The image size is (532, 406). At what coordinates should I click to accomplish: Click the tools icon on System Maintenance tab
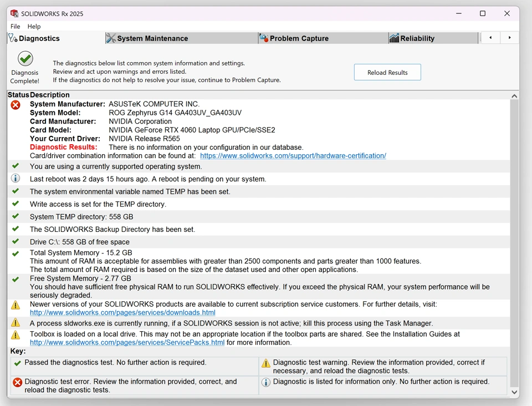[111, 38]
